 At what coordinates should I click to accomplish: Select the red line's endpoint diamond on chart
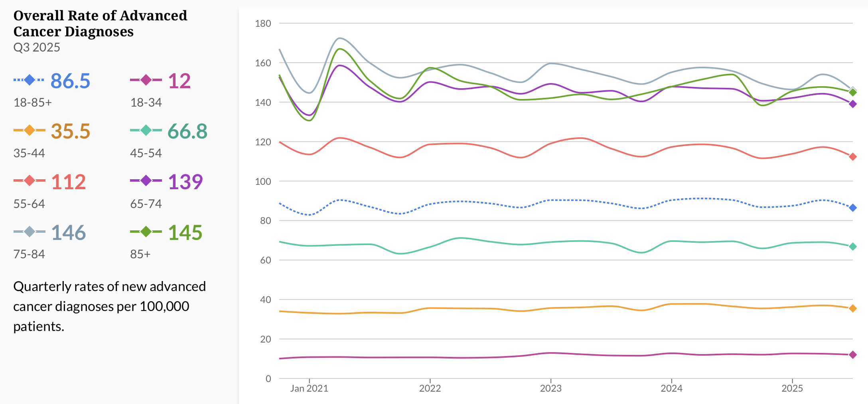[x=852, y=157]
